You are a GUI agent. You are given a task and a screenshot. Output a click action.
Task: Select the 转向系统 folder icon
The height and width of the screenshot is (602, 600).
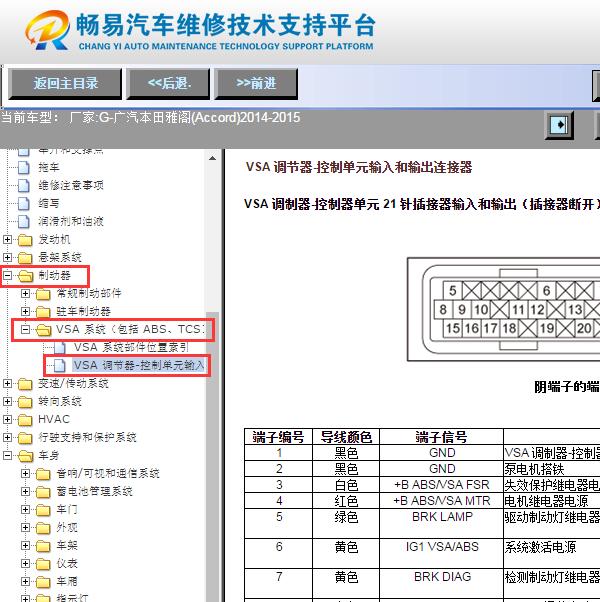[x=25, y=402]
